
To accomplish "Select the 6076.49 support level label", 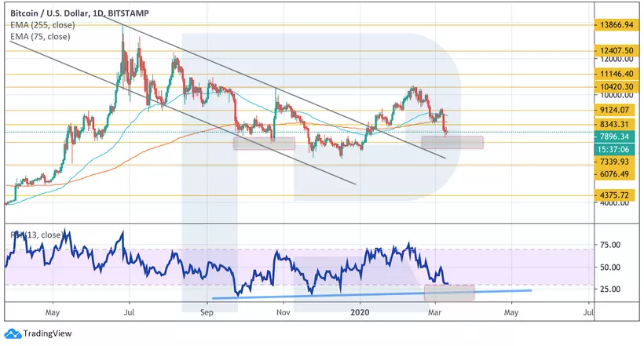I will pos(617,173).
